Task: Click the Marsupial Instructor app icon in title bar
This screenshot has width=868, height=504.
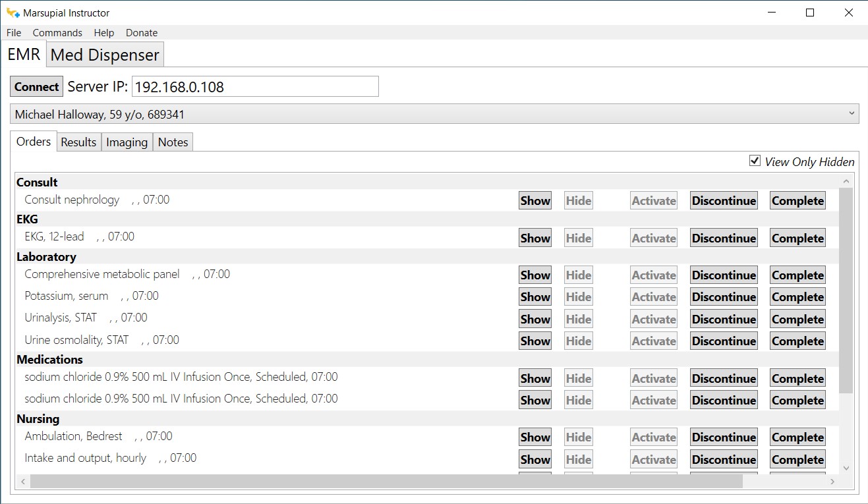Action: pos(13,13)
